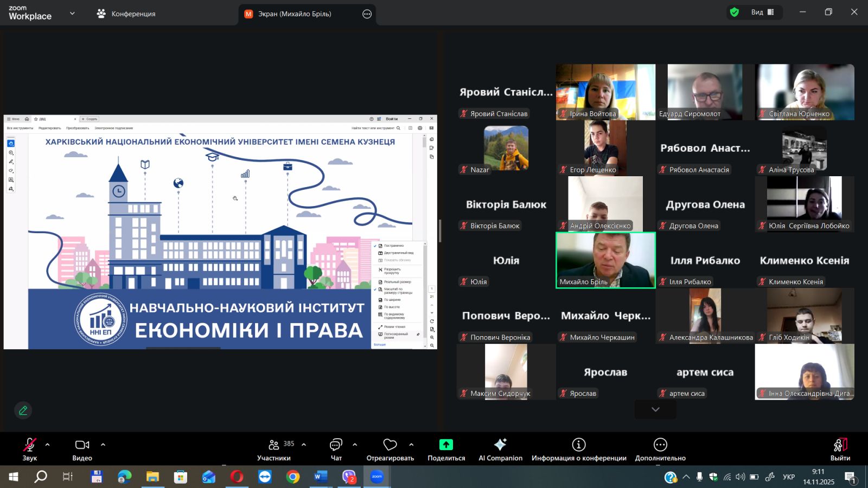The height and width of the screenshot is (488, 868).
Task: Open the Вид layout button
Action: pos(762,12)
